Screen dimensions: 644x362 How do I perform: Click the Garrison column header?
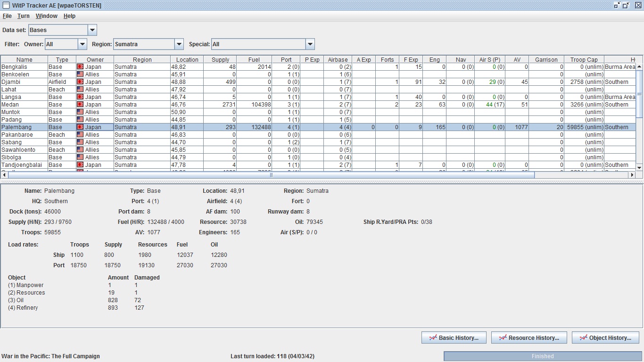click(x=546, y=59)
